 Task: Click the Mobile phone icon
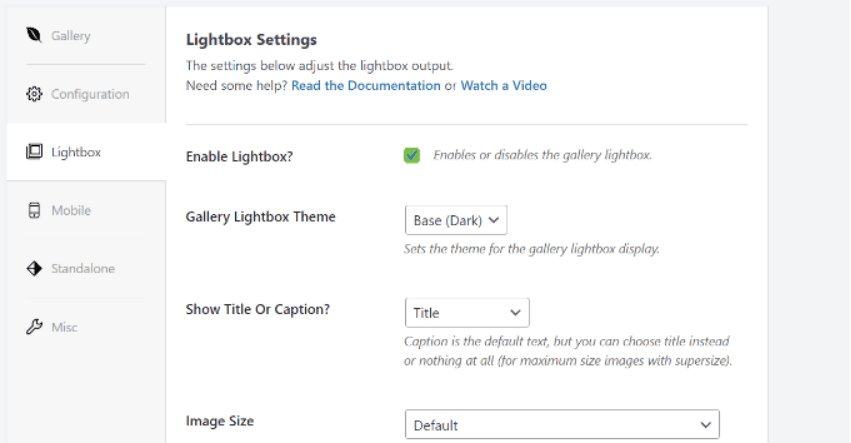click(x=33, y=210)
